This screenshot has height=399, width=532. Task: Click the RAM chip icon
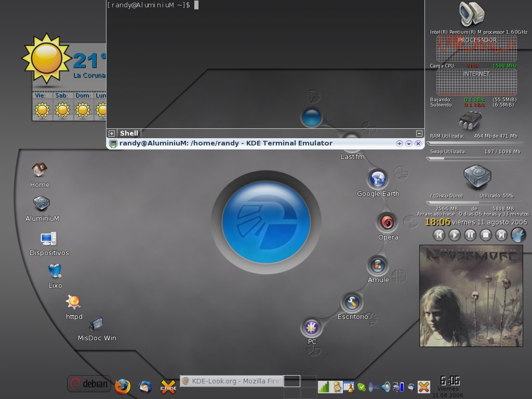[x=470, y=121]
